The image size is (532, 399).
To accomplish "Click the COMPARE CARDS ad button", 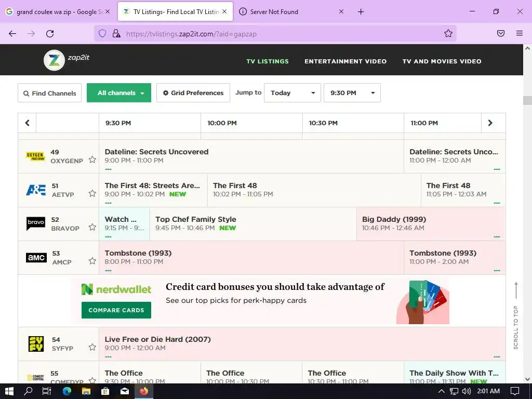I will coord(116,310).
